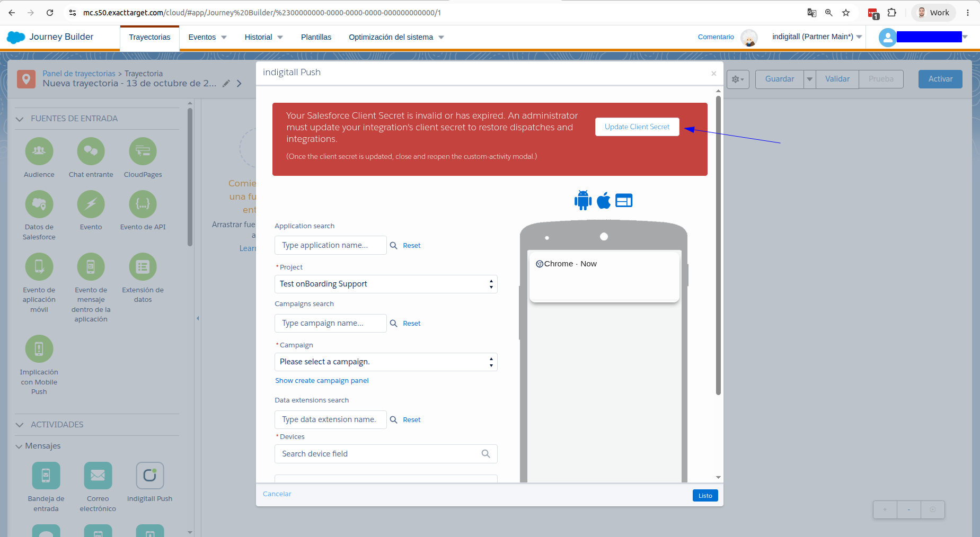Open the Eventos menu

coord(207,38)
